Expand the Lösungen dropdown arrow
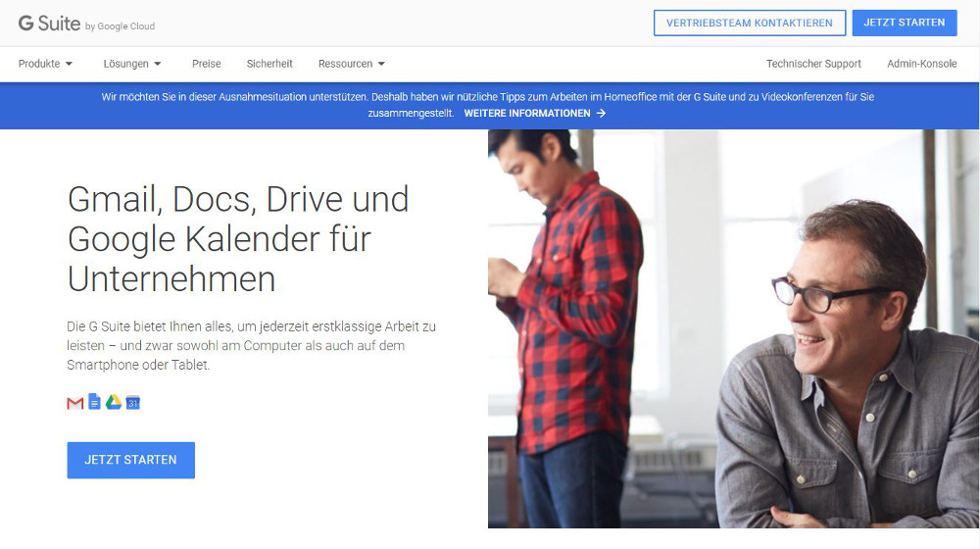The image size is (980, 549). 158,64
